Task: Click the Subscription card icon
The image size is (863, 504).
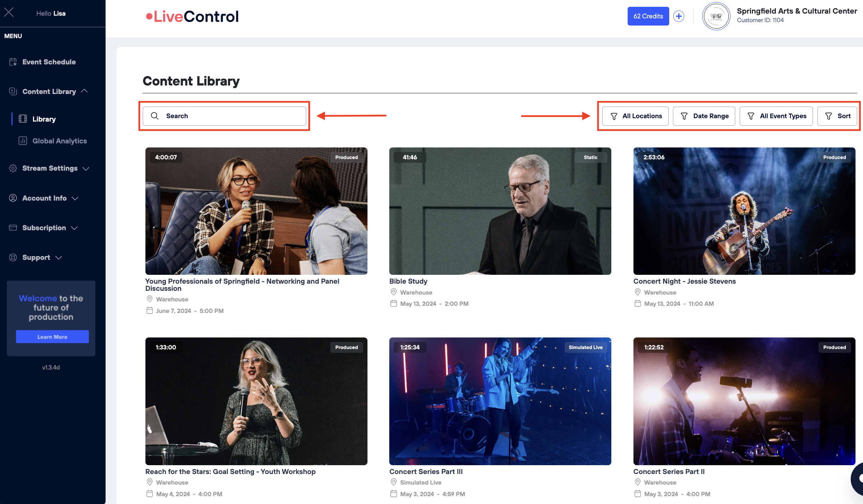Action: pyautogui.click(x=13, y=227)
